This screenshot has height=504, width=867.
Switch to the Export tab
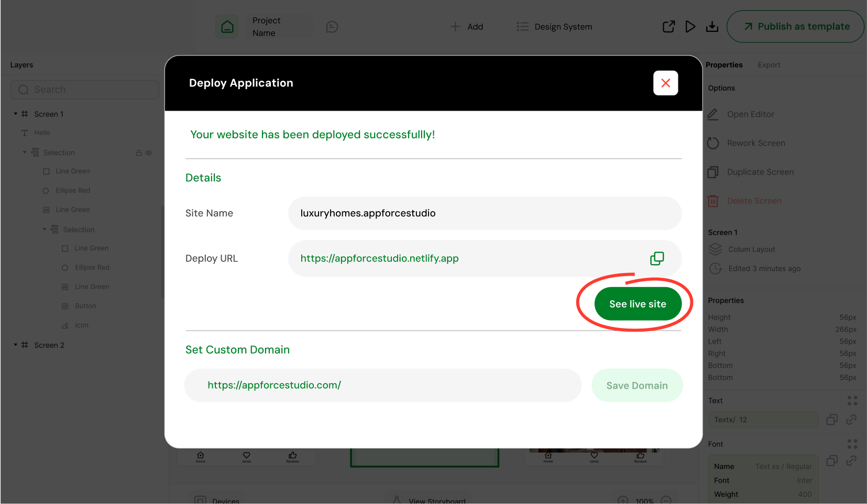click(x=769, y=65)
